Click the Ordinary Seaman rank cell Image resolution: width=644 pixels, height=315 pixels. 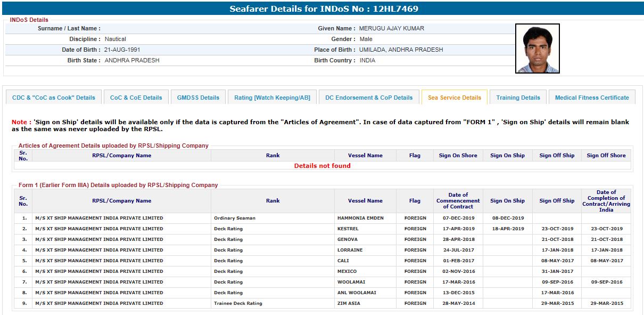(x=235, y=218)
